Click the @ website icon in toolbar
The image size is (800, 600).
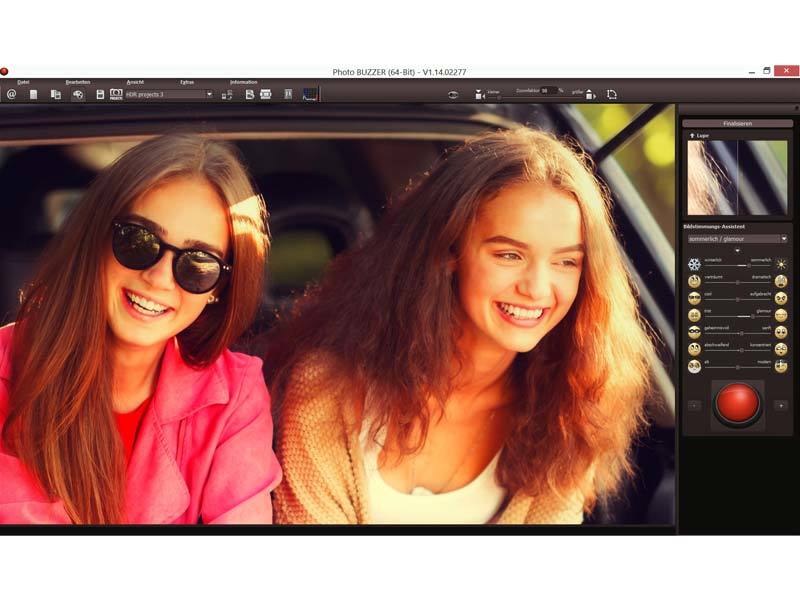point(11,94)
